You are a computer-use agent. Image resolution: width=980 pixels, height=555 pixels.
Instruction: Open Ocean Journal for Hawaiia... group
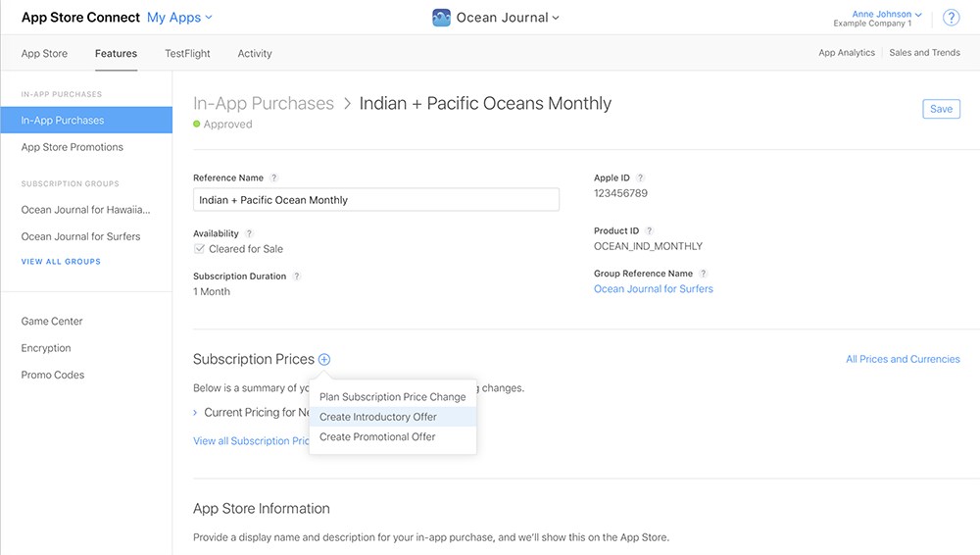click(x=85, y=210)
